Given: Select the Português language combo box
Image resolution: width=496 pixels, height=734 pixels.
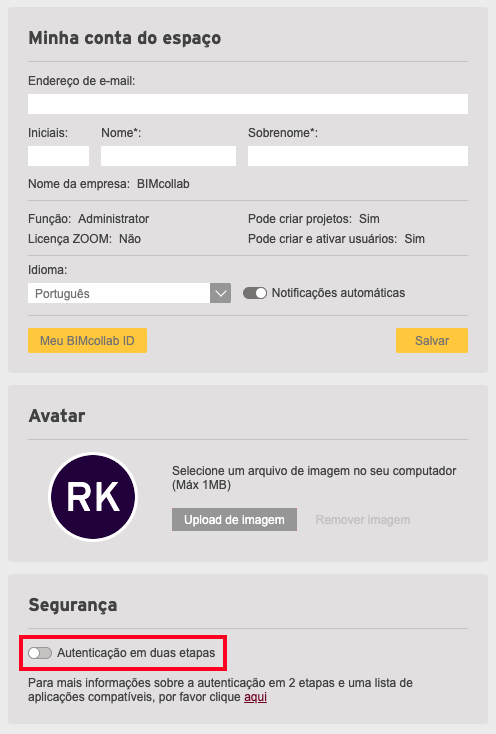Looking at the screenshot, I should point(129,293).
